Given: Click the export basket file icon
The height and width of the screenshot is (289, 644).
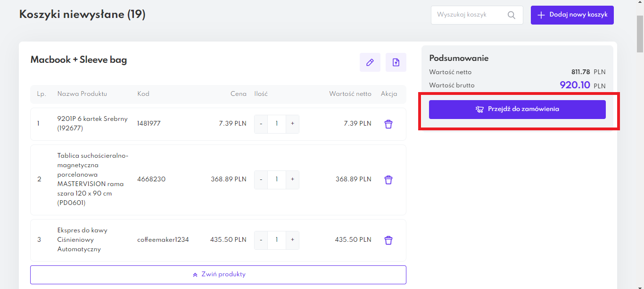Looking at the screenshot, I should pyautogui.click(x=396, y=62).
